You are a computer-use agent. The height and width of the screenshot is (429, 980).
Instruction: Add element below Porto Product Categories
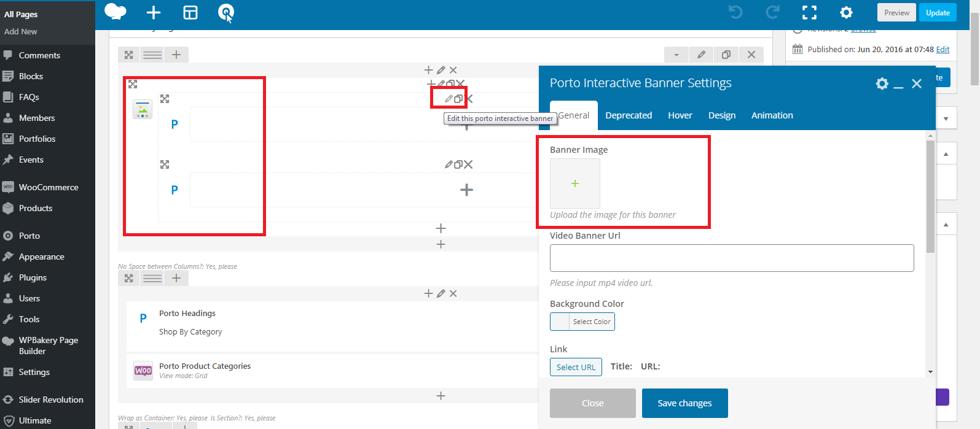441,396
